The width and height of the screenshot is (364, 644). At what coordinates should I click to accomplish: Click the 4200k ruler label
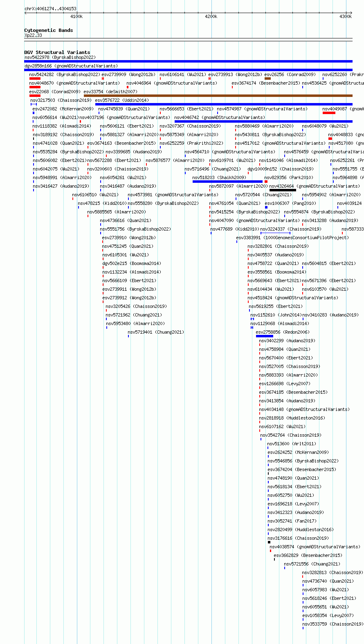pyautogui.click(x=211, y=17)
